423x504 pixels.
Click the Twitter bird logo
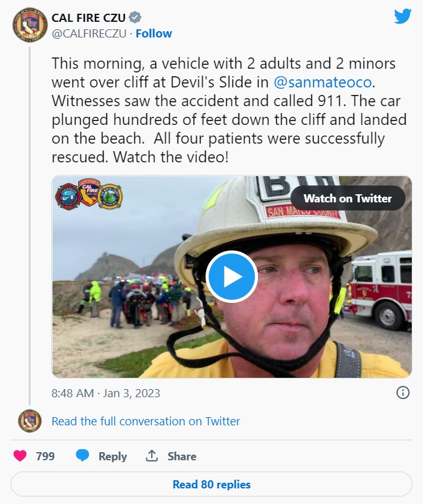pyautogui.click(x=403, y=16)
